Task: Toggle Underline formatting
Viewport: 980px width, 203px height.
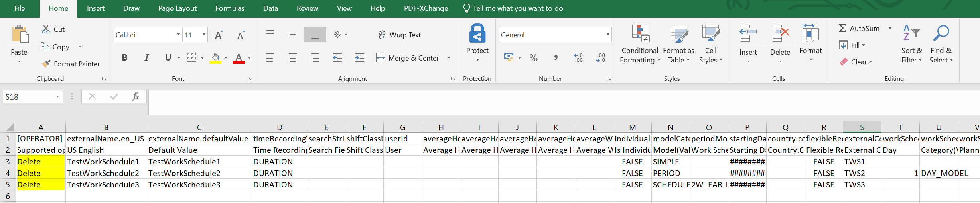Action: (168, 58)
